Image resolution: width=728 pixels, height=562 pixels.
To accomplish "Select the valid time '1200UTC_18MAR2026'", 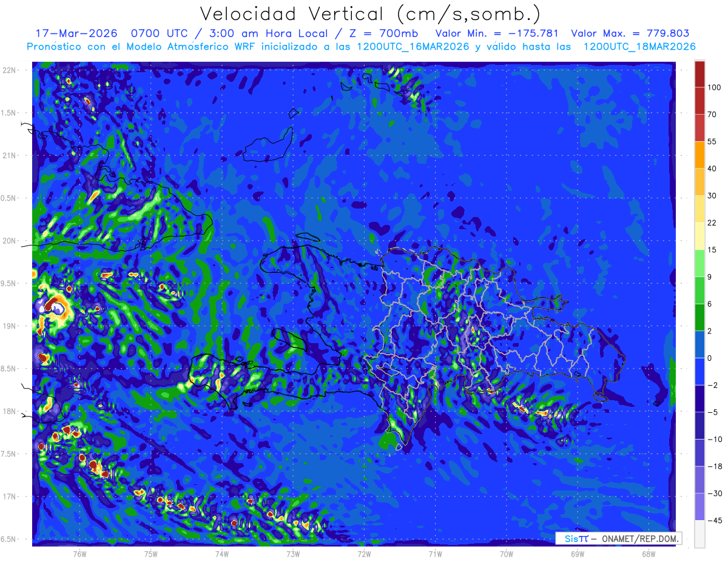I will [639, 47].
